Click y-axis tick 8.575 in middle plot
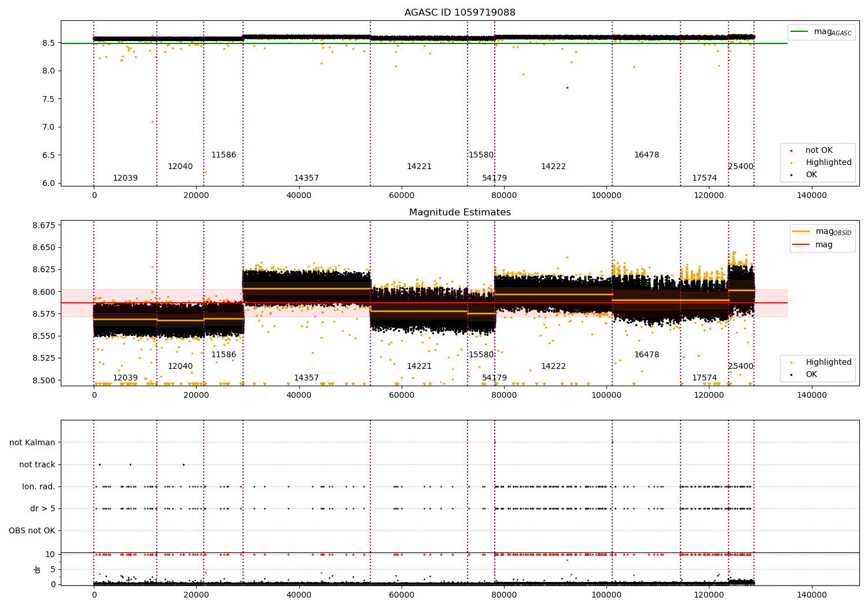The image size is (868, 608). [44, 314]
